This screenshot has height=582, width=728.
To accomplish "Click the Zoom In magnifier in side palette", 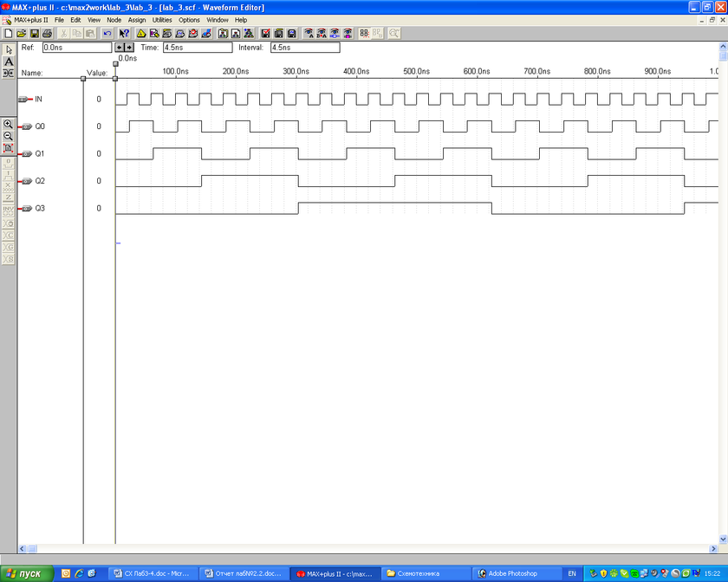I will (9, 125).
